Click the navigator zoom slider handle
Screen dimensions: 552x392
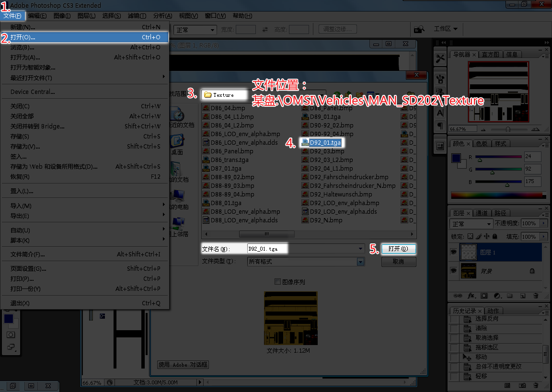pos(508,129)
